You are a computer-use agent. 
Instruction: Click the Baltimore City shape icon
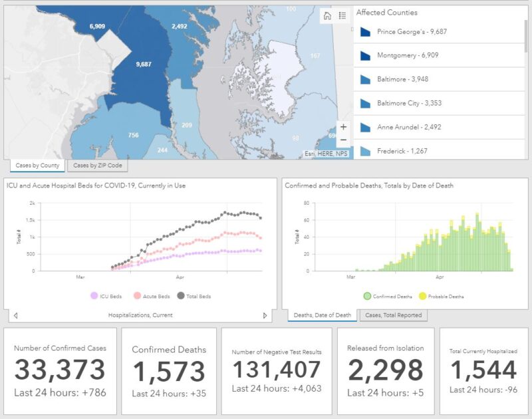pos(364,103)
